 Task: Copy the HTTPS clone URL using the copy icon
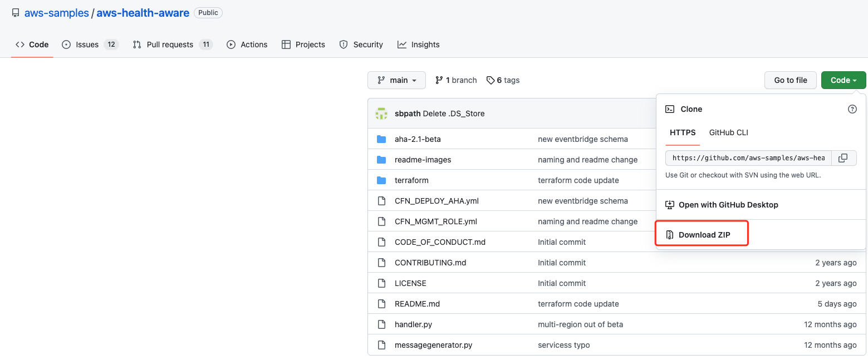pos(843,158)
